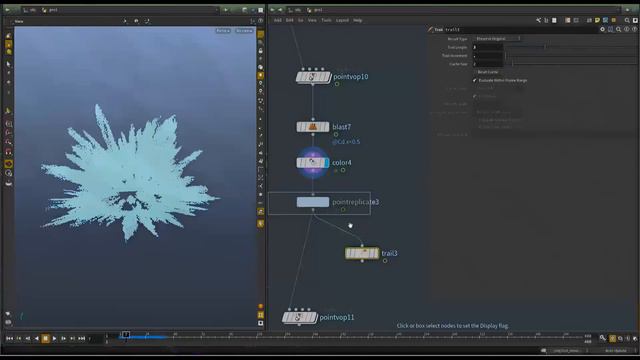Viewport: 640px width, 360px height.
Task: Select the color4 node
Action: pyautogui.click(x=313, y=163)
